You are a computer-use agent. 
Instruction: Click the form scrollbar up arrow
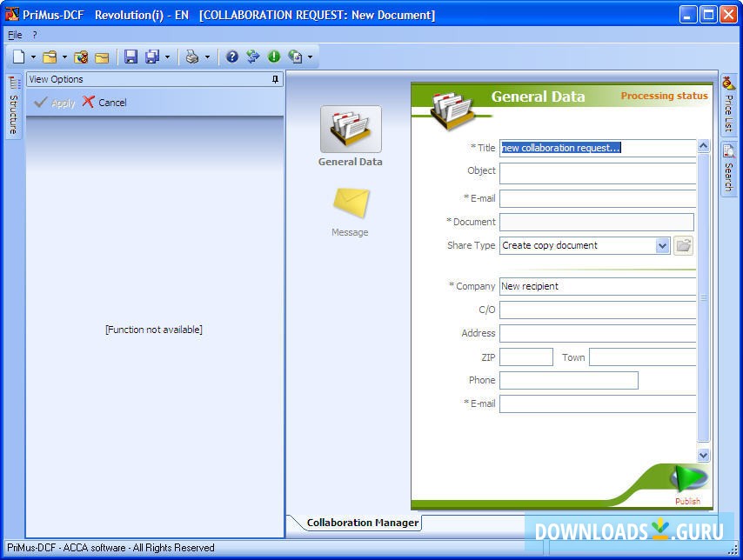click(x=703, y=146)
